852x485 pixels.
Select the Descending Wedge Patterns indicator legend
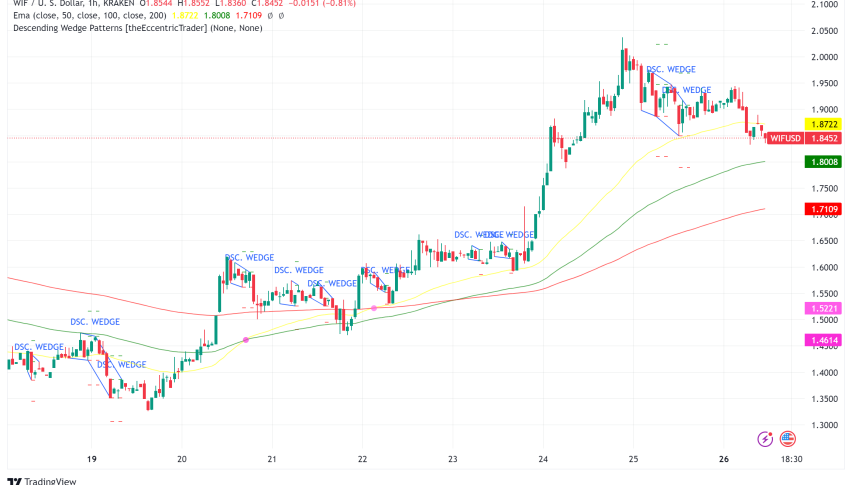pos(137,28)
